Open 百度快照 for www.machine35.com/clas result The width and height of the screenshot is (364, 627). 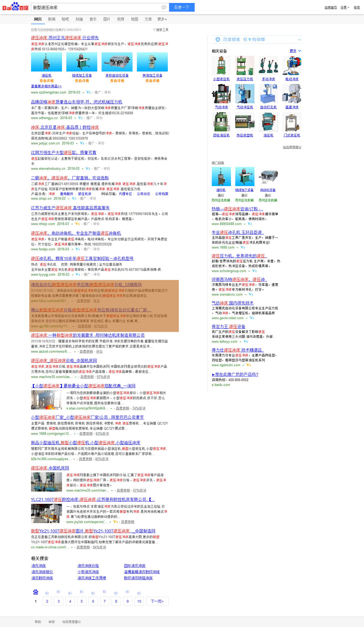(87, 377)
